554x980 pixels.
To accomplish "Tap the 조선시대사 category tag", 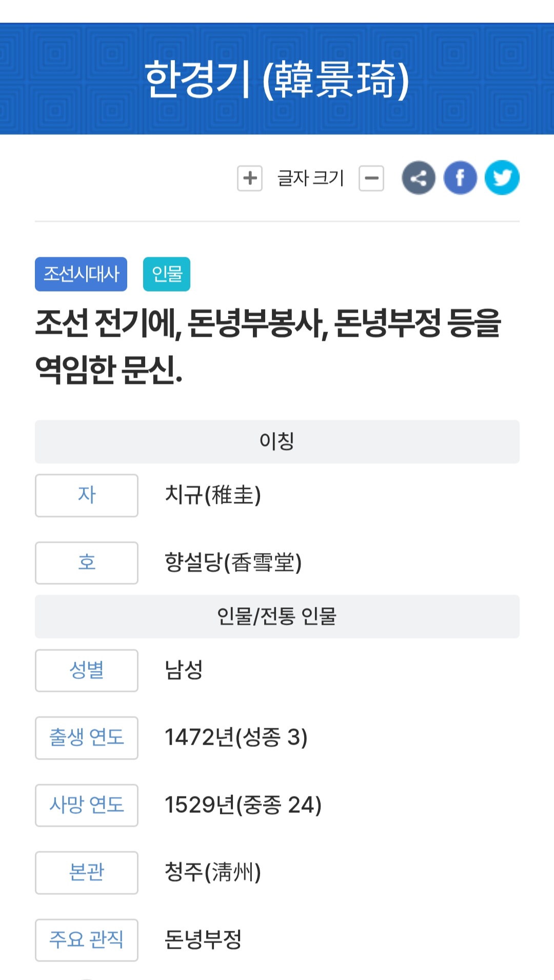I will 81,274.
